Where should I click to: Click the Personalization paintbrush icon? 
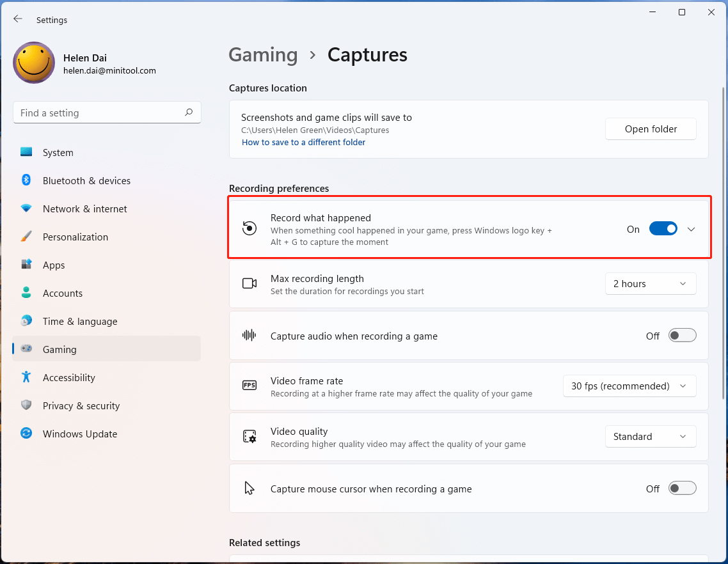(26, 236)
